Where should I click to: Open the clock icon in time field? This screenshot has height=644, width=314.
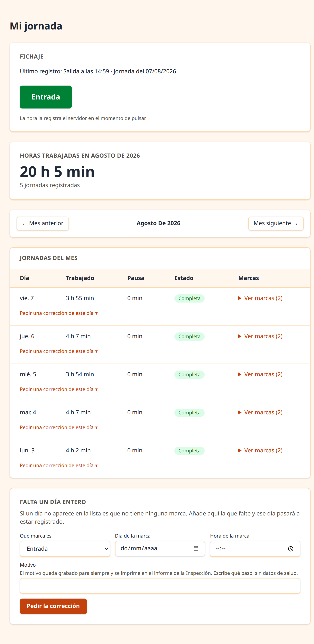point(290,549)
